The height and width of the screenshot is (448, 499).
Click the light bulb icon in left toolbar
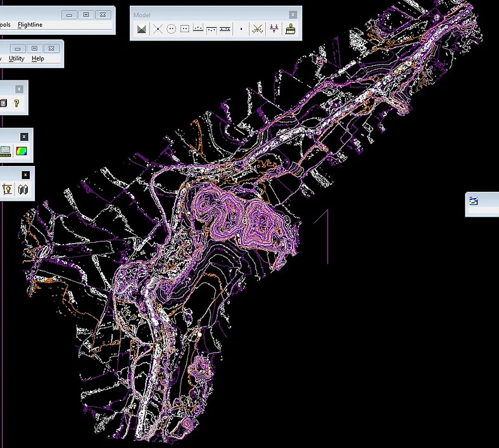8,189
